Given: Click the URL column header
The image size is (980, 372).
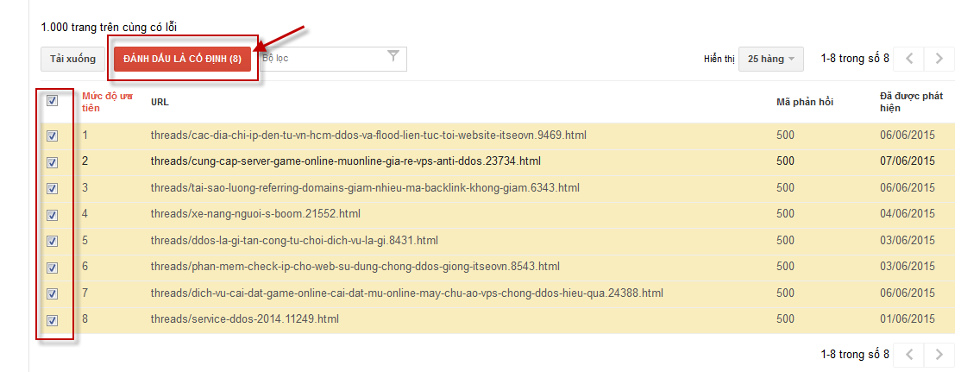Looking at the screenshot, I should click(160, 102).
